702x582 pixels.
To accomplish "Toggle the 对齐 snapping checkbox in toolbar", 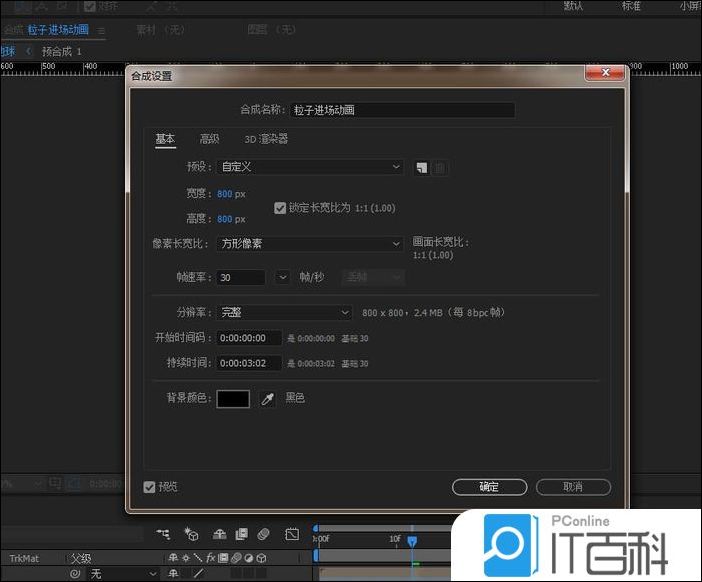I will pos(90,6).
